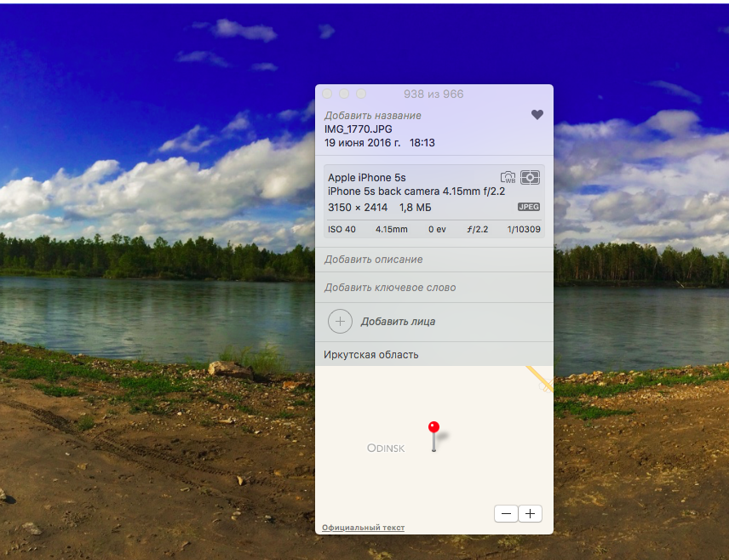Screen dimensions: 729x560
Task: Click the red map pin
Action: pyautogui.click(x=433, y=429)
